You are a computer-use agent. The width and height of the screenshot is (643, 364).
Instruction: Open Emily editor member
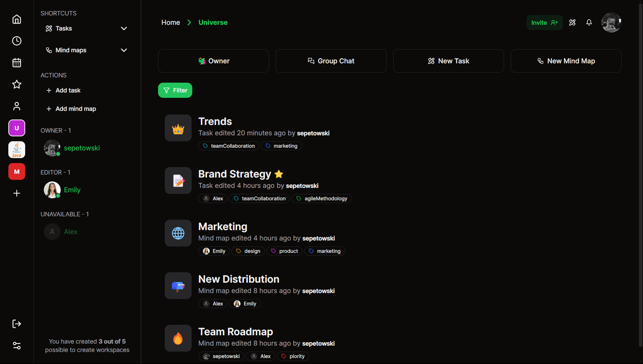pyautogui.click(x=62, y=190)
